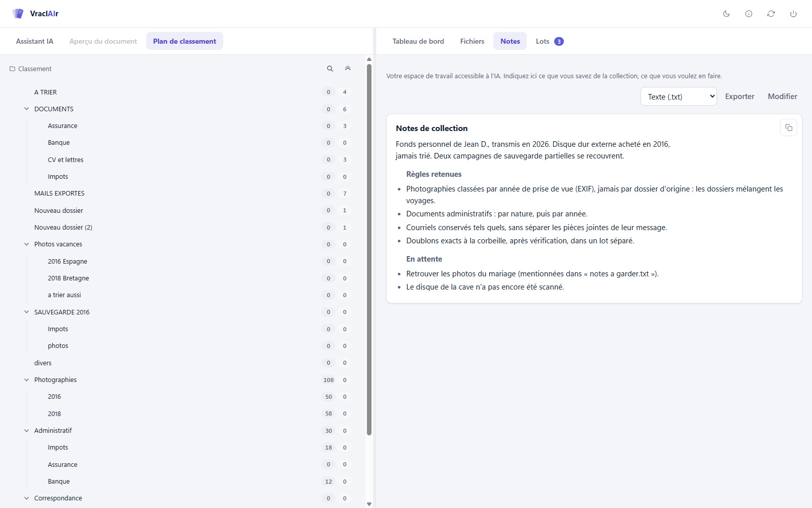
Task: Collapse the Correspondance chevron
Action: click(x=26, y=498)
